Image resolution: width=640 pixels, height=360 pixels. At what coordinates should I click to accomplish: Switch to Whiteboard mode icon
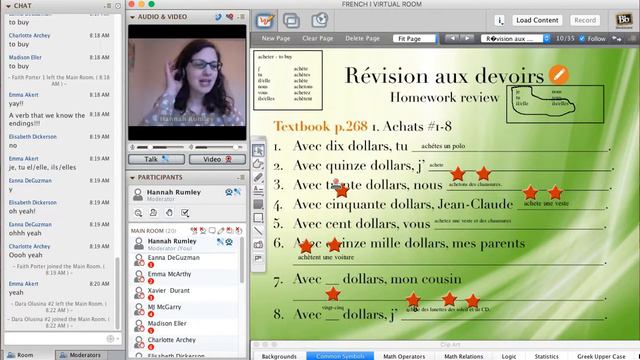tap(264, 20)
